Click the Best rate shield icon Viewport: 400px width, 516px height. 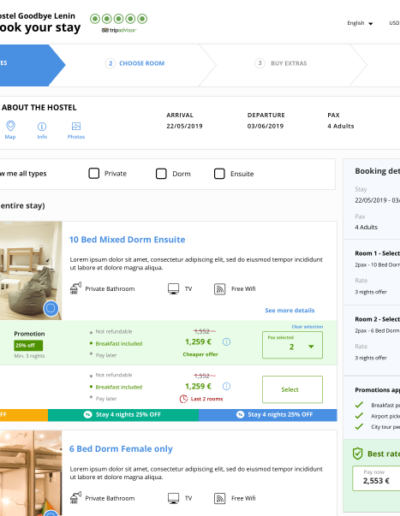[358, 453]
